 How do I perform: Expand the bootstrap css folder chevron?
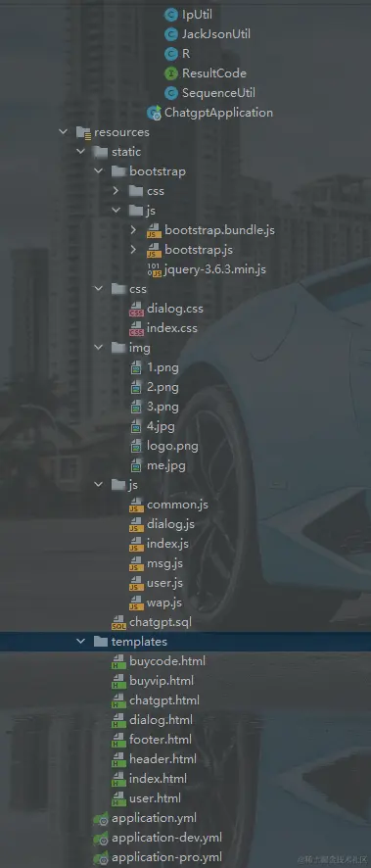116,191
